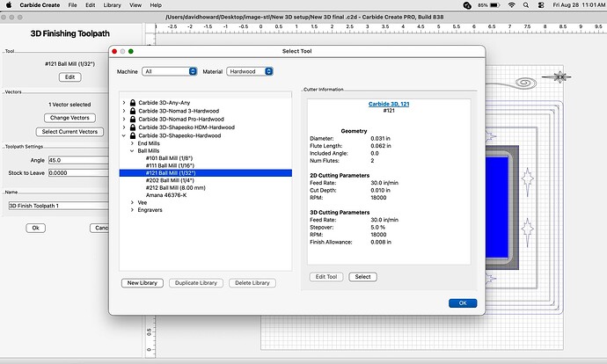Screen dimensions: 607x364
Task: Expand the Carbide 3D-Any-Any library
Action: coord(124,103)
